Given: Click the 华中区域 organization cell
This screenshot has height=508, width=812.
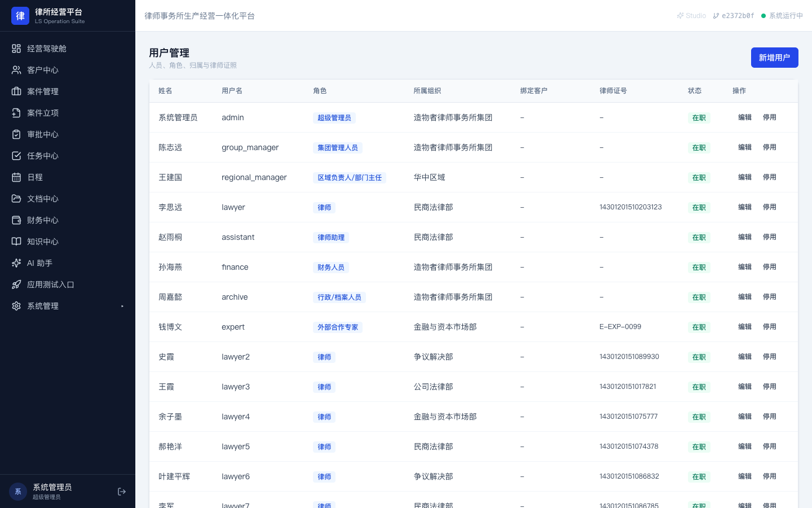Looking at the screenshot, I should (x=429, y=177).
